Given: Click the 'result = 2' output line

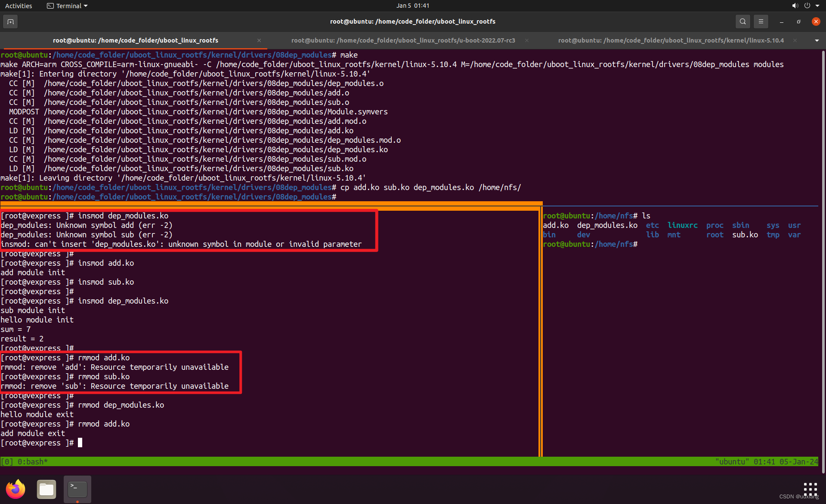Looking at the screenshot, I should pos(22,339).
